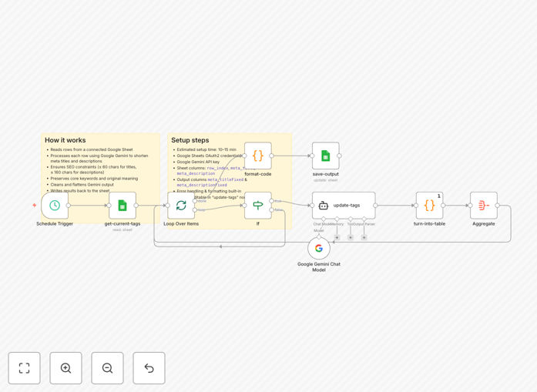Image resolution: width=537 pixels, height=392 pixels.
Task: Add a Memory sub-node with its plus button
Action: 337,237
